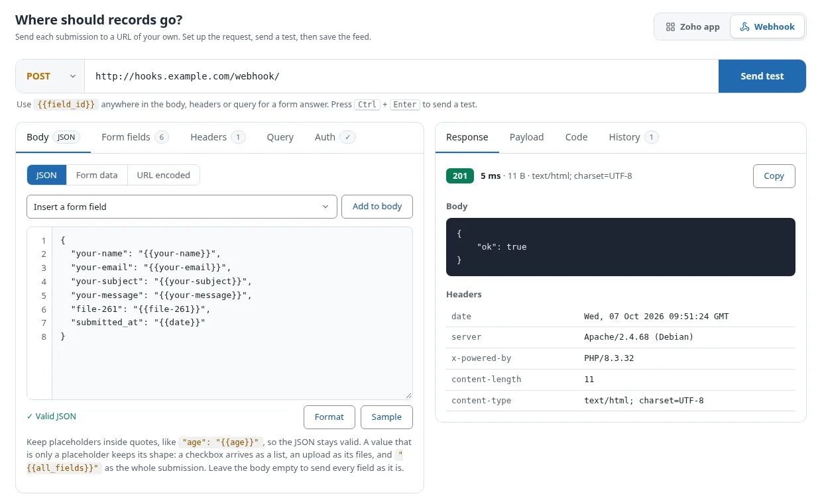Click the {{field_id}} placeholder hint
The image size is (822, 504).
pyautogui.click(x=66, y=105)
